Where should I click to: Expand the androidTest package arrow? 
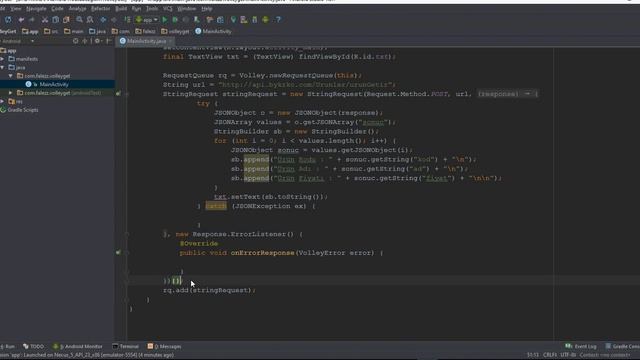click(11, 93)
